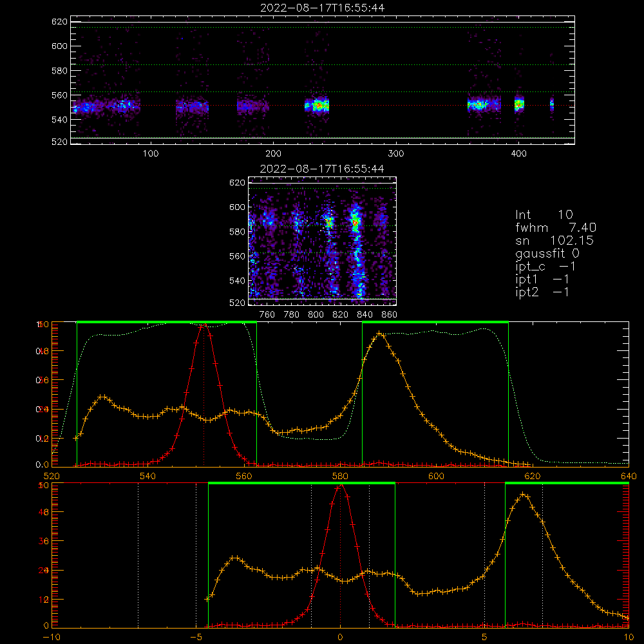Click the x-axis label 860 of the zoomed image

click(390, 315)
